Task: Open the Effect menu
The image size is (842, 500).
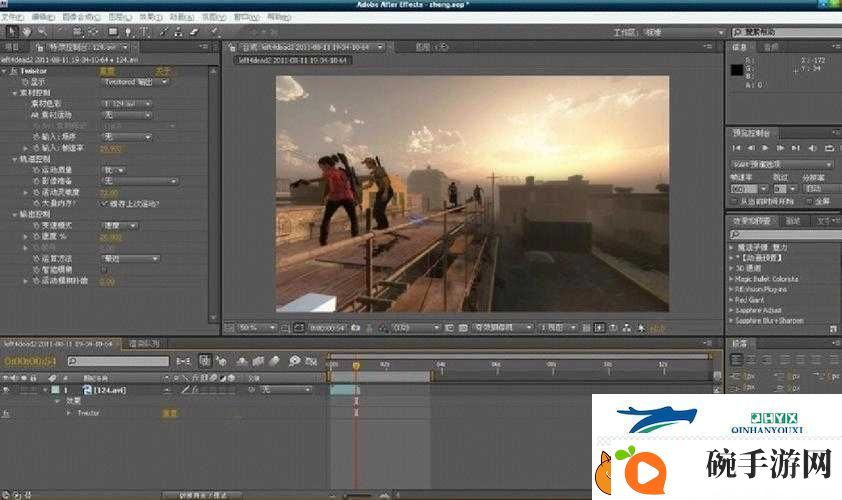Action: coord(151,17)
